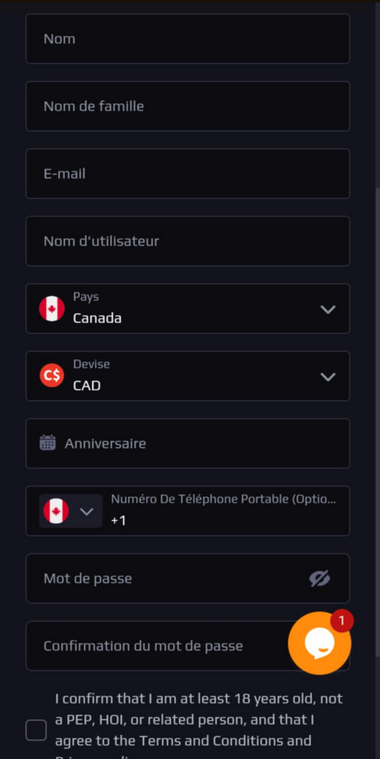Click the Canada flag in phone field
The height and width of the screenshot is (759, 380).
pos(56,511)
